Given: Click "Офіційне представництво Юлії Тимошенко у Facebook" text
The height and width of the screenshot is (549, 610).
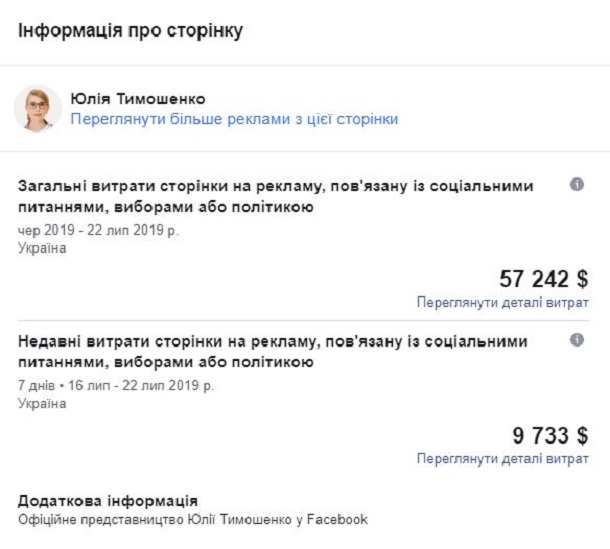Looking at the screenshot, I should tap(193, 519).
